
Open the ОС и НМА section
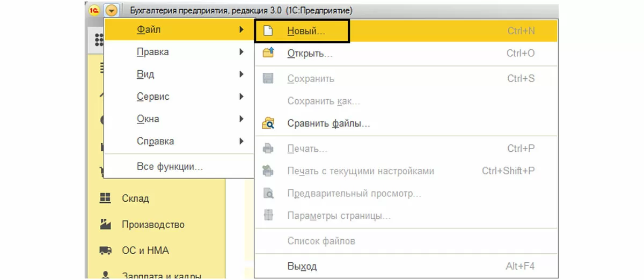coord(145,251)
